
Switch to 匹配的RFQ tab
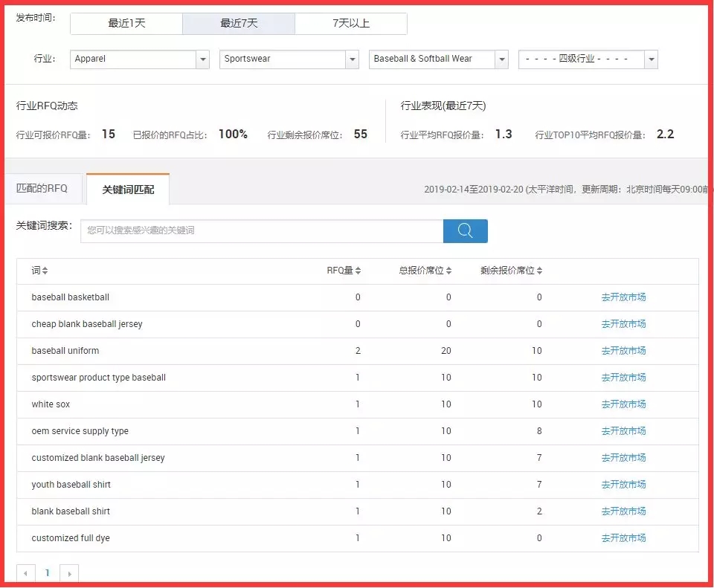42,189
